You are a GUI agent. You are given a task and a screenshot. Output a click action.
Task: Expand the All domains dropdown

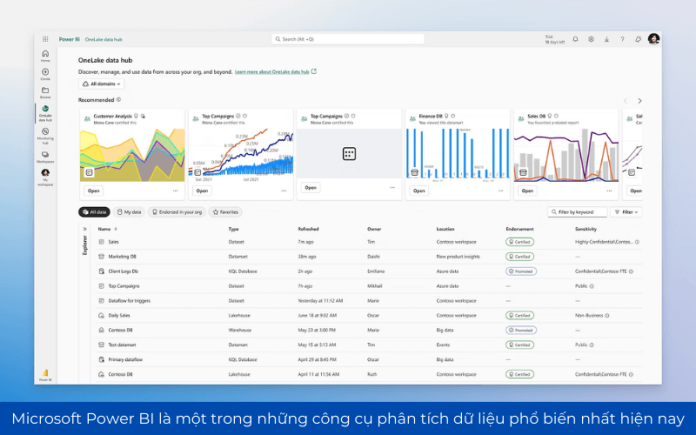[101, 84]
